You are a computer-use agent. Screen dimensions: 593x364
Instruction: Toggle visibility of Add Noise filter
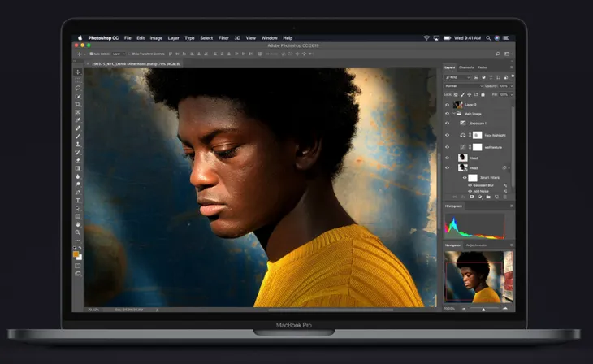tap(470, 191)
